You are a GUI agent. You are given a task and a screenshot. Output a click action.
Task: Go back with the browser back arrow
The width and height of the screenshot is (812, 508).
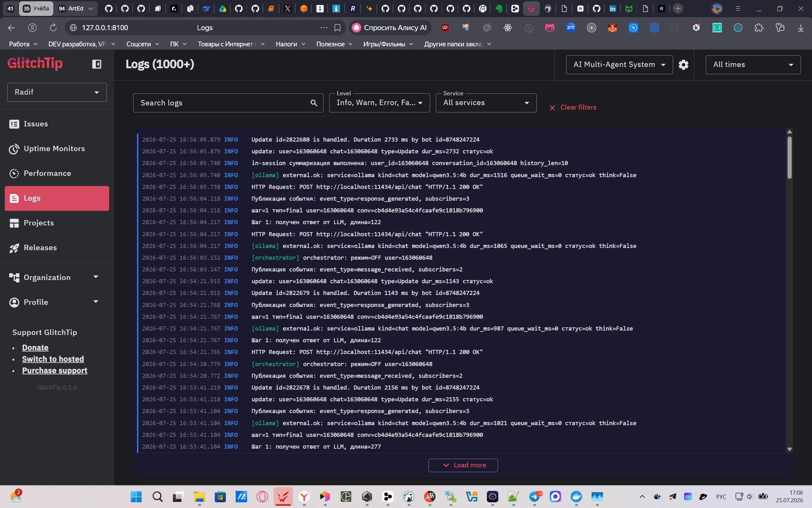click(x=11, y=28)
